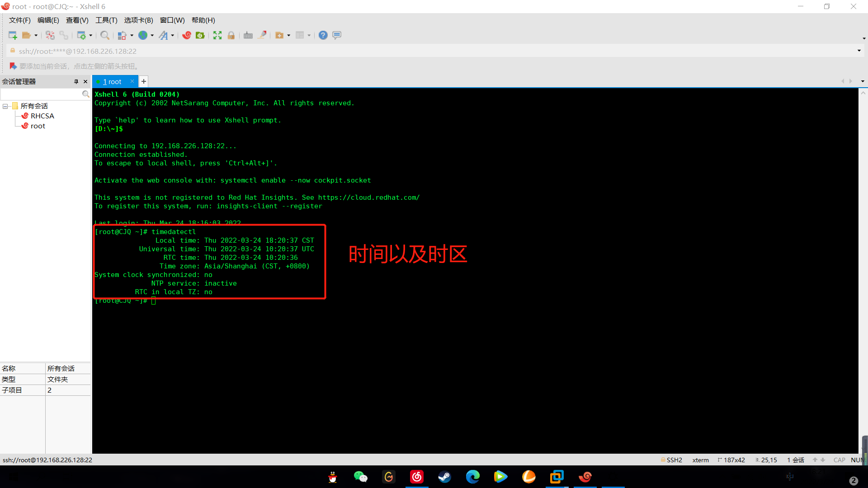Click the close session manager button
The image size is (868, 488).
click(x=85, y=81)
